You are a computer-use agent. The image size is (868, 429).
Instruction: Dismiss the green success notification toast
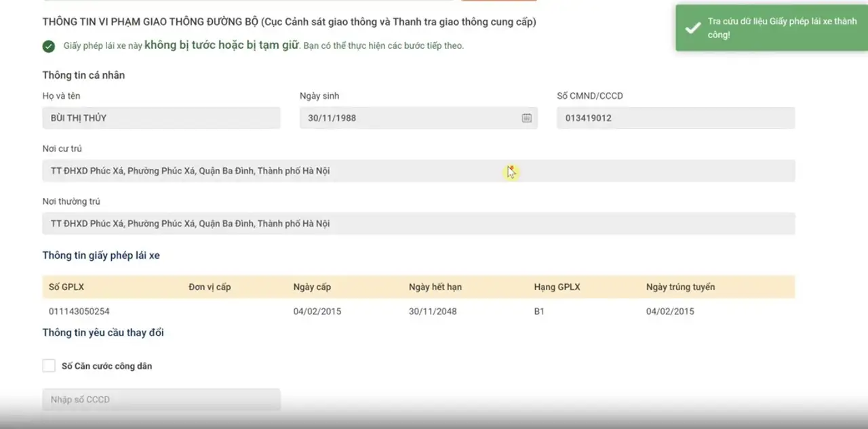pos(772,28)
